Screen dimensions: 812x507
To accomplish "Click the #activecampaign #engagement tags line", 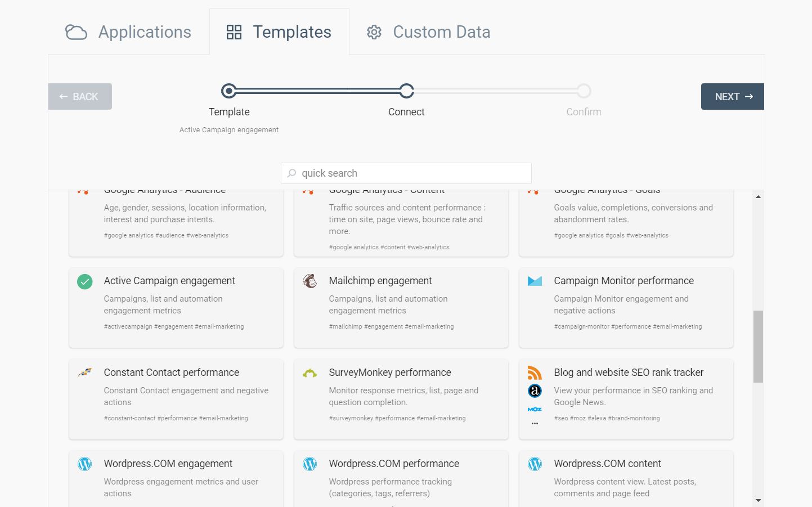I will pyautogui.click(x=174, y=326).
